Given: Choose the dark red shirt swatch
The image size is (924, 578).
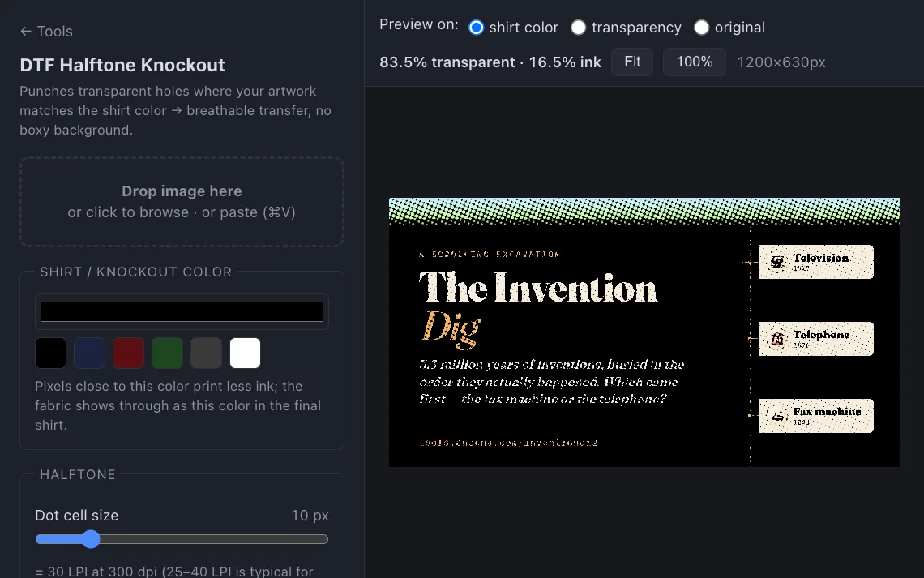Looking at the screenshot, I should [128, 353].
